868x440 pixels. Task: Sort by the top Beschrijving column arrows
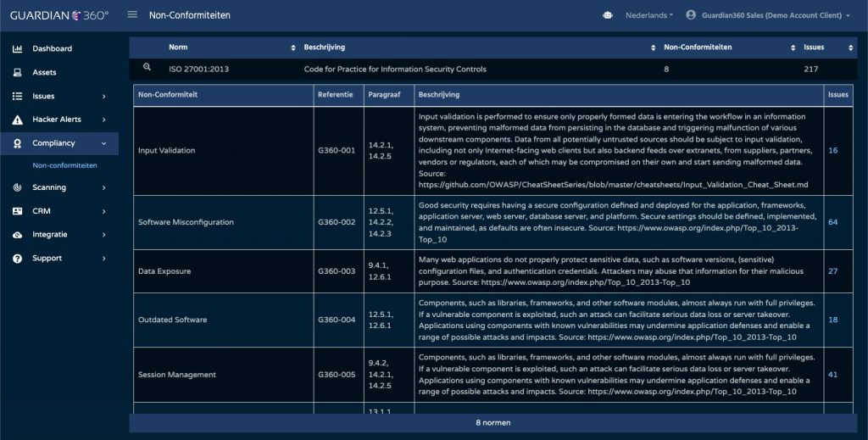click(654, 48)
